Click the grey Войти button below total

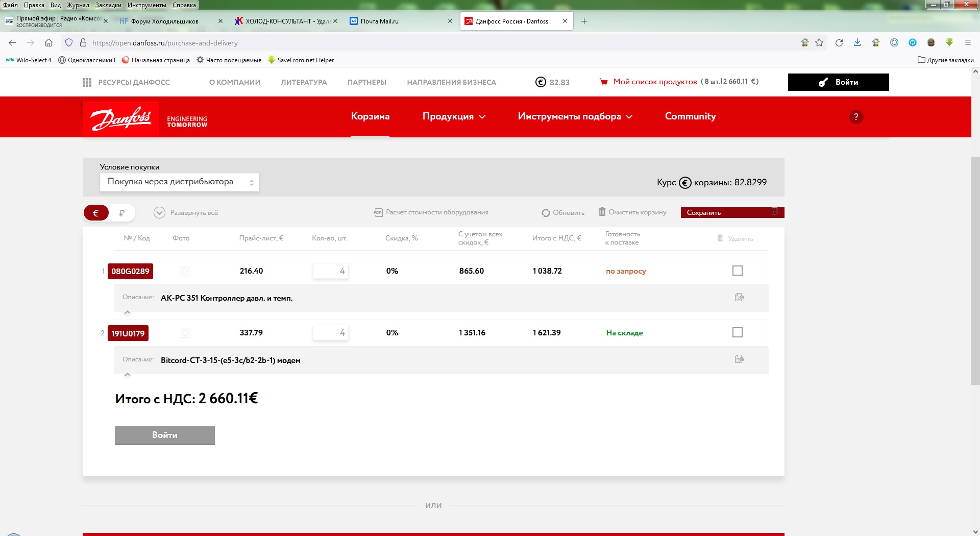[165, 435]
